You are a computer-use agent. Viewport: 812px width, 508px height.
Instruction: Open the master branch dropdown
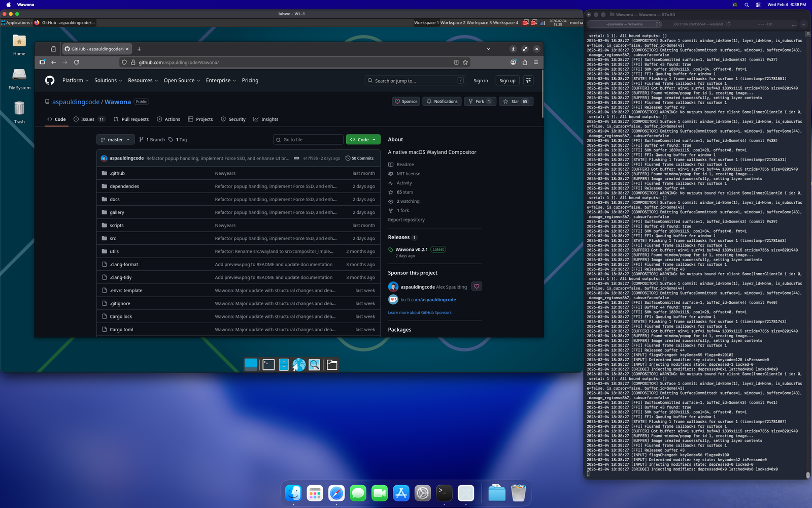[x=115, y=139]
